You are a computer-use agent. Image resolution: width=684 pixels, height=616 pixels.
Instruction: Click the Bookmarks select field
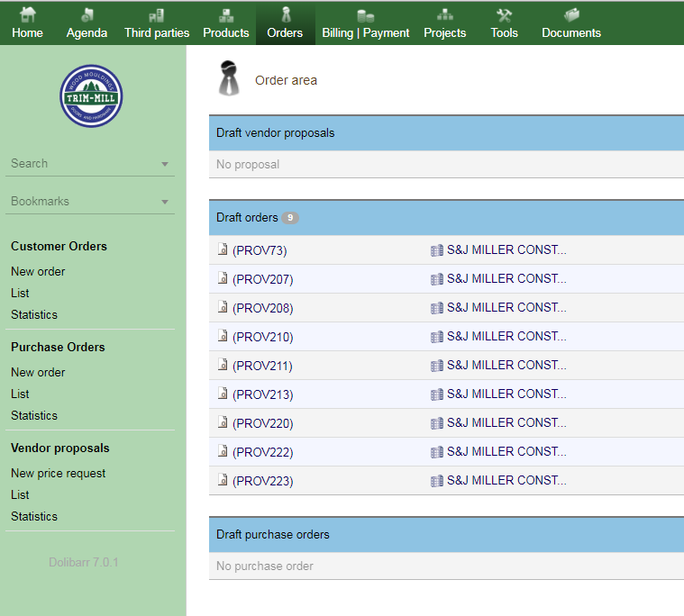point(90,202)
